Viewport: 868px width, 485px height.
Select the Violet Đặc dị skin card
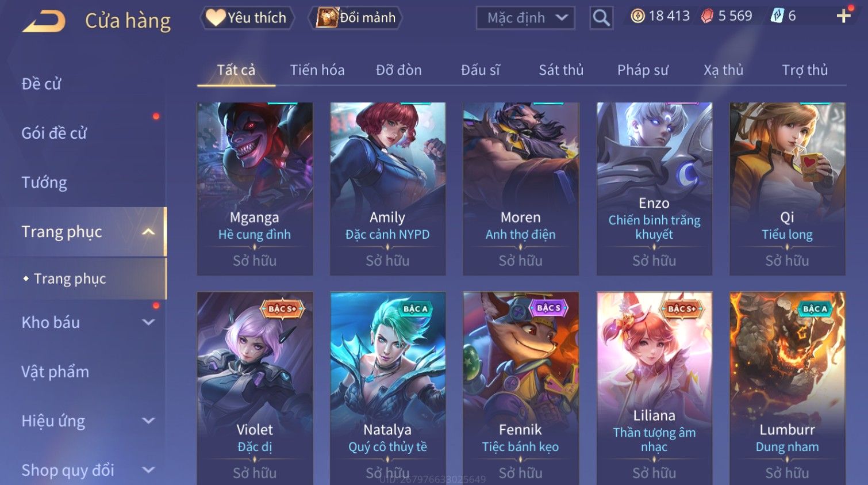point(255,388)
